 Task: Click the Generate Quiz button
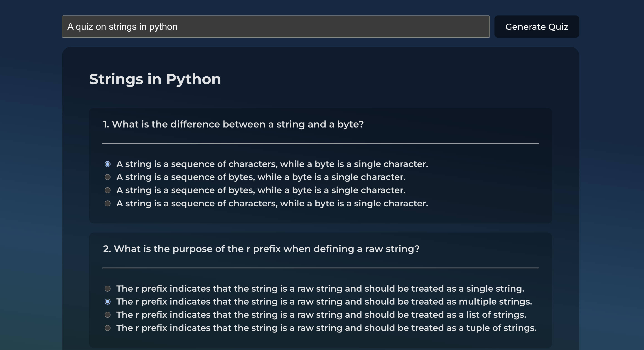pyautogui.click(x=536, y=27)
